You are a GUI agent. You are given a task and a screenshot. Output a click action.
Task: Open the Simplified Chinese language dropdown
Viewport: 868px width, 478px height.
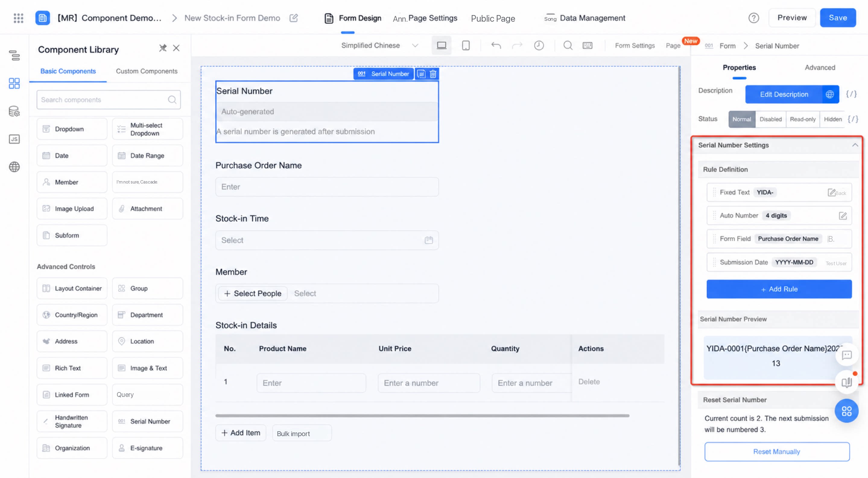(x=379, y=46)
